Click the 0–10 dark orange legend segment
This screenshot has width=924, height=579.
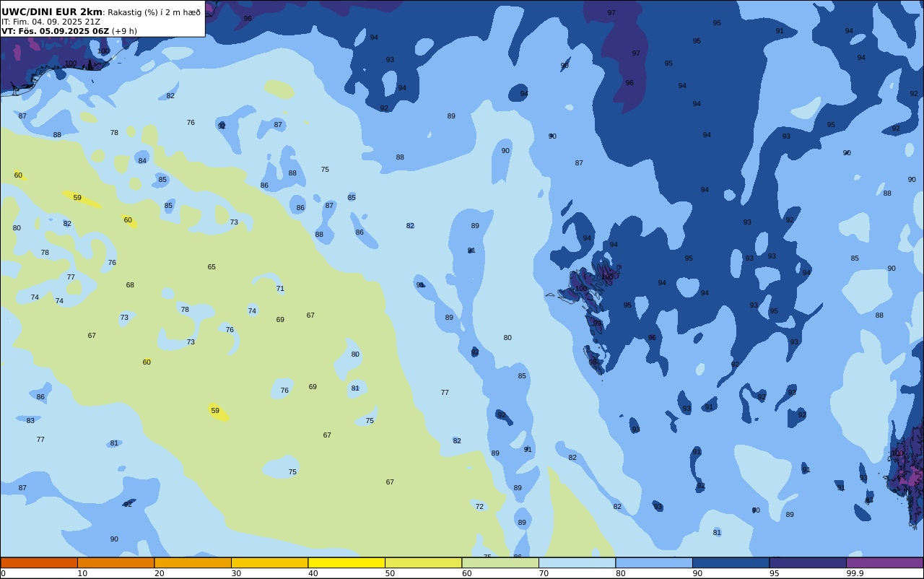(39, 562)
